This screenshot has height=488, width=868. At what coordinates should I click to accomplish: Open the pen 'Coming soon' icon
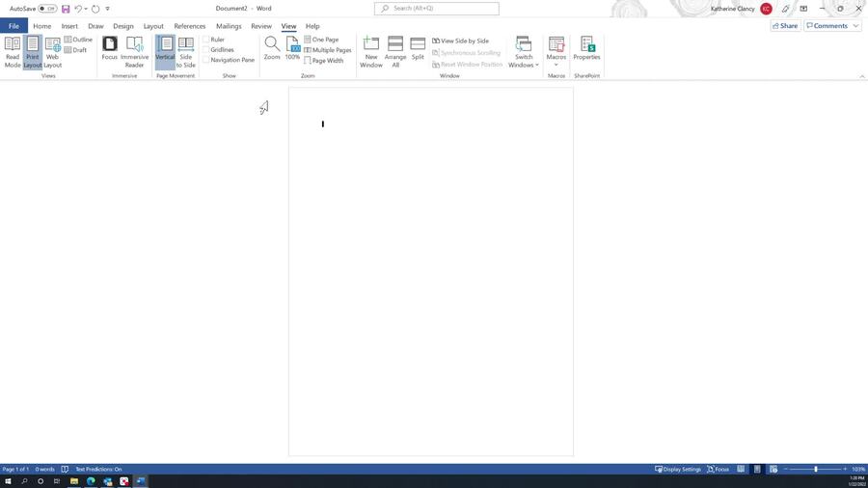pos(785,9)
